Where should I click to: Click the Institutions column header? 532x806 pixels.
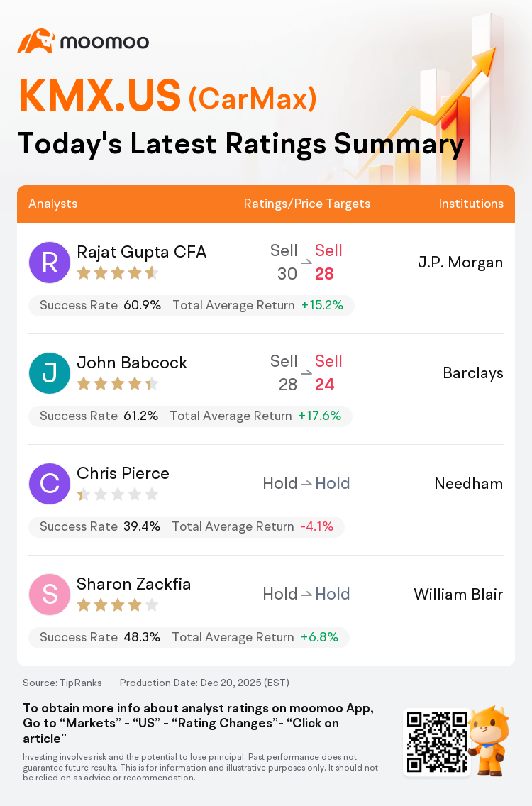[471, 204]
